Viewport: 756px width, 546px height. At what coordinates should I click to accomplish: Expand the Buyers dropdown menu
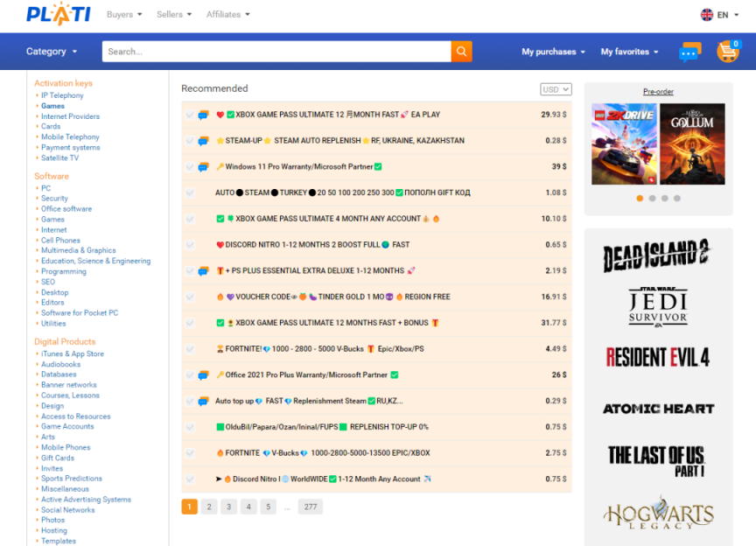coord(124,15)
